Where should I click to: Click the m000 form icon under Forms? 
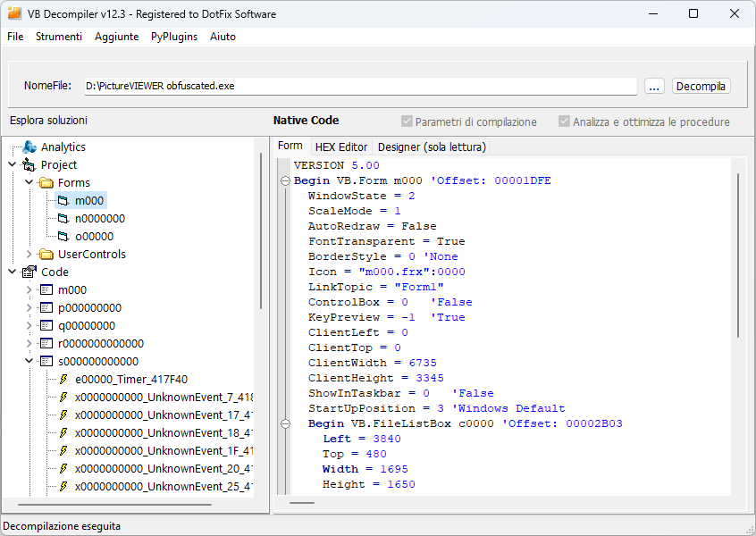click(63, 200)
